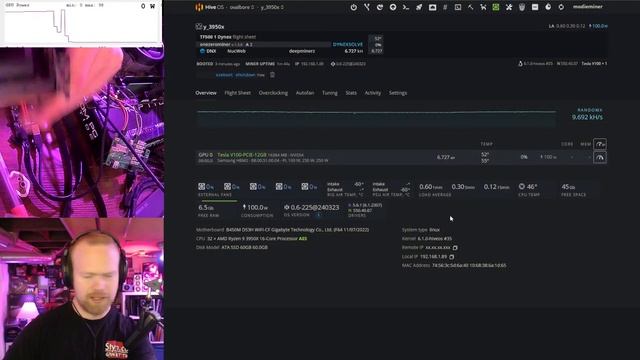Click the trash icon beside shutdown link
The width and height of the screenshot is (640, 360).
tap(272, 75)
